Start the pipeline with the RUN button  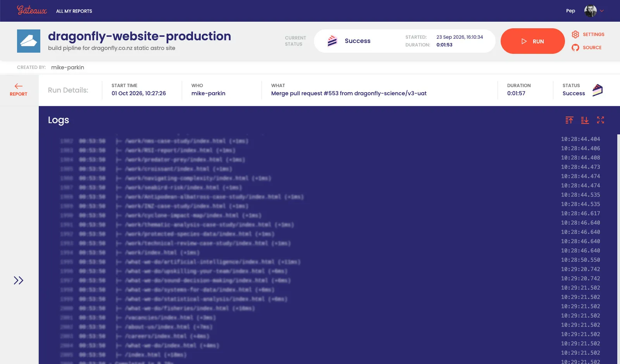(532, 41)
